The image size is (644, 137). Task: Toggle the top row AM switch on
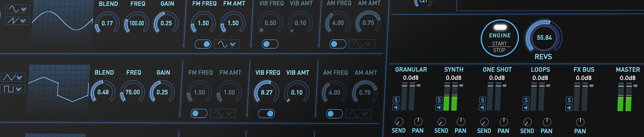point(338,44)
